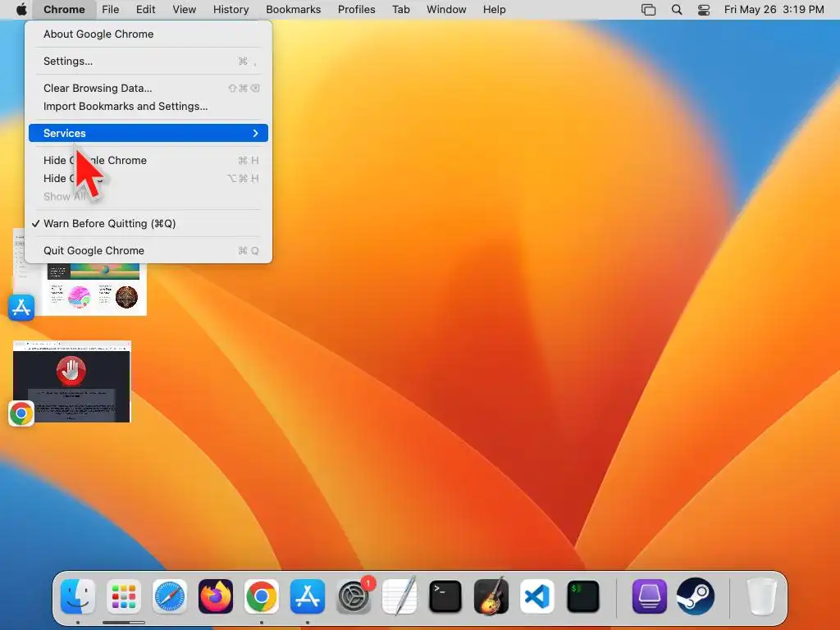Open the green-prompt terminal app in Dock
This screenshot has width=840, height=630.
583,596
